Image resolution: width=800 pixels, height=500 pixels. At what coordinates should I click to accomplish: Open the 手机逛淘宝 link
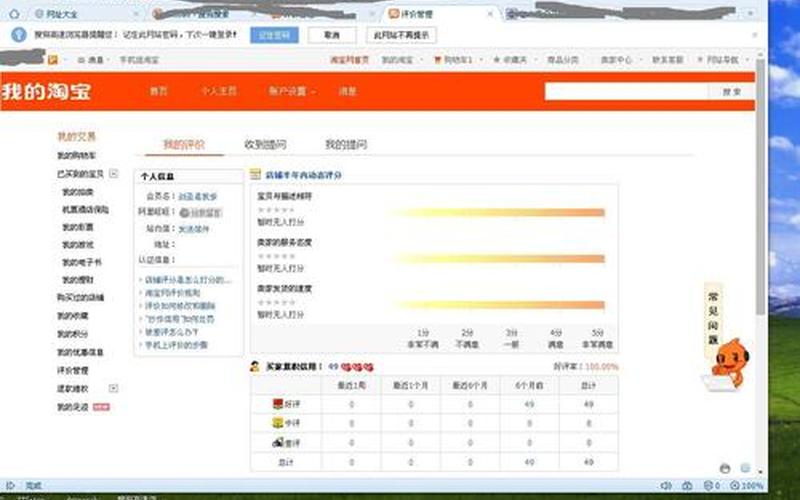pyautogui.click(x=139, y=60)
